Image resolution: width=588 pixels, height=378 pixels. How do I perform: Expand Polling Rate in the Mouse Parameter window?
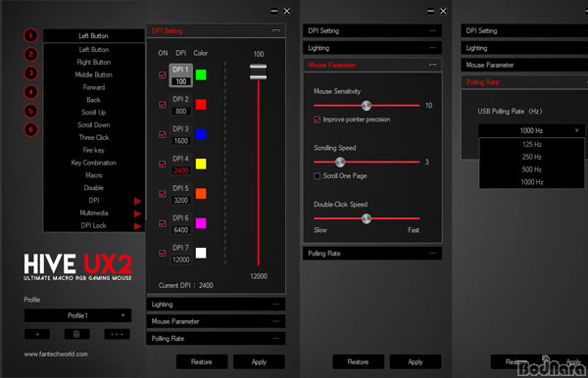(x=372, y=254)
